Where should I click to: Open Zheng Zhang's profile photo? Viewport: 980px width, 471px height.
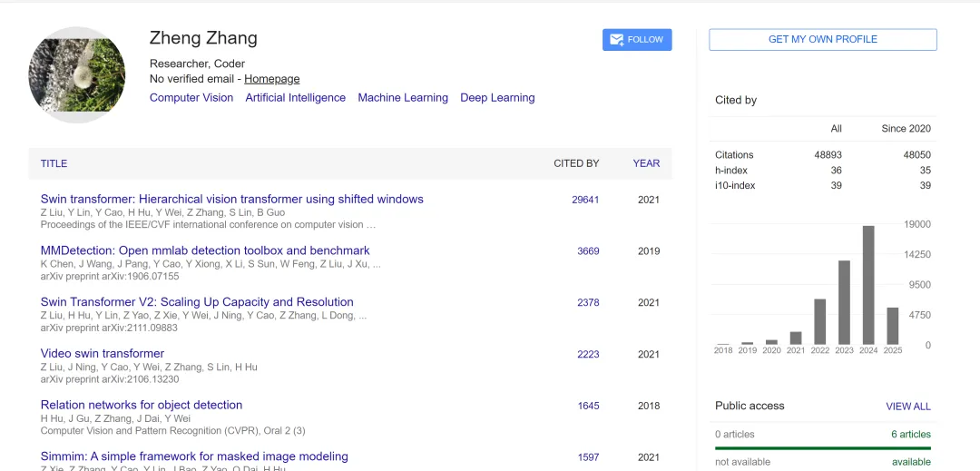click(77, 75)
